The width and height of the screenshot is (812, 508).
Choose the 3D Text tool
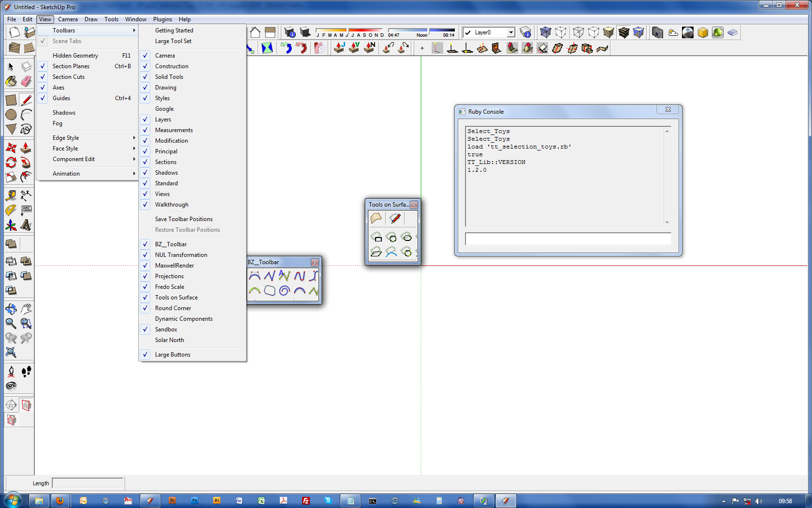pos(26,225)
